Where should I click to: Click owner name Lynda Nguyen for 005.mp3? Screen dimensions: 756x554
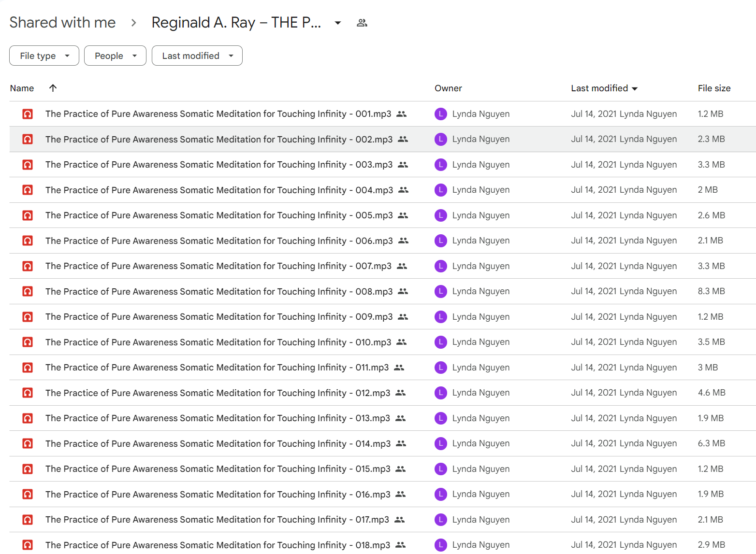[x=481, y=215]
